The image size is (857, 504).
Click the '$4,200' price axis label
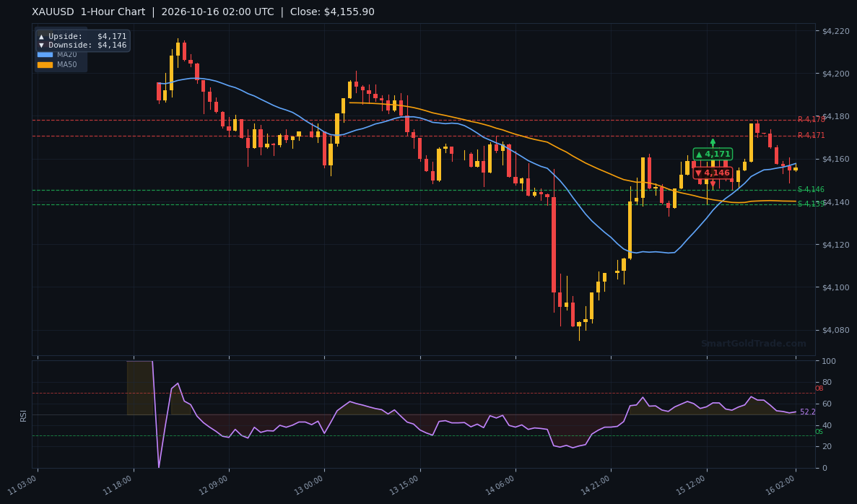coord(835,74)
